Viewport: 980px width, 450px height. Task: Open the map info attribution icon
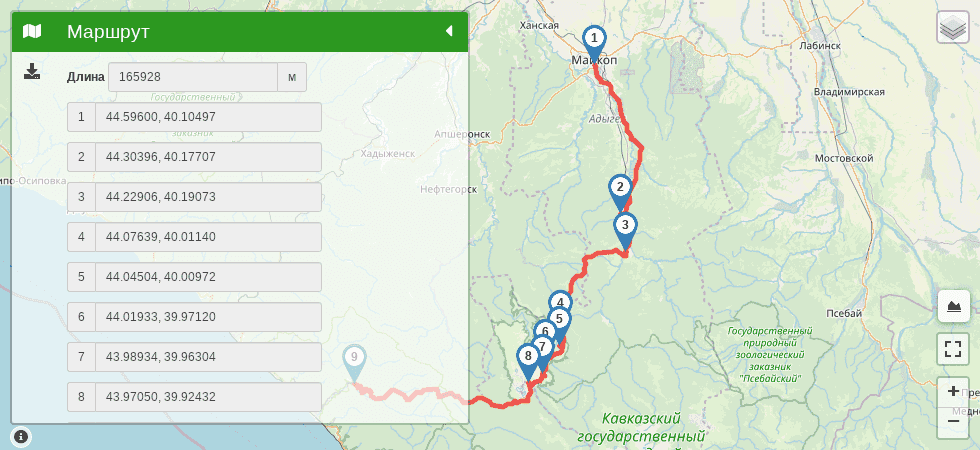[x=21, y=436]
